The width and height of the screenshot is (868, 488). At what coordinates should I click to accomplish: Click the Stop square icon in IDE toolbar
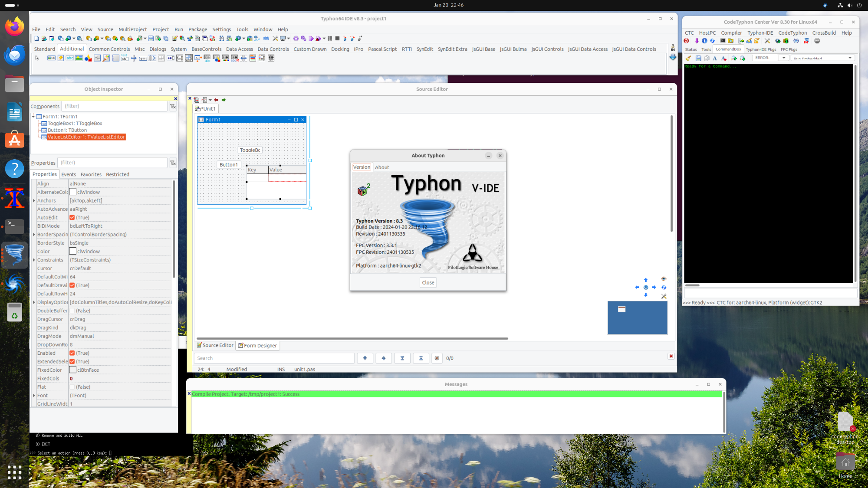[x=337, y=39]
